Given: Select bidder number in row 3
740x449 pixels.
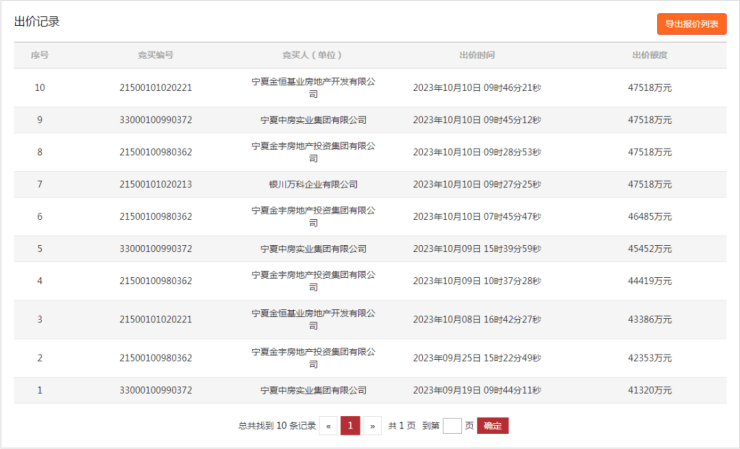Looking at the screenshot, I should point(156,320).
